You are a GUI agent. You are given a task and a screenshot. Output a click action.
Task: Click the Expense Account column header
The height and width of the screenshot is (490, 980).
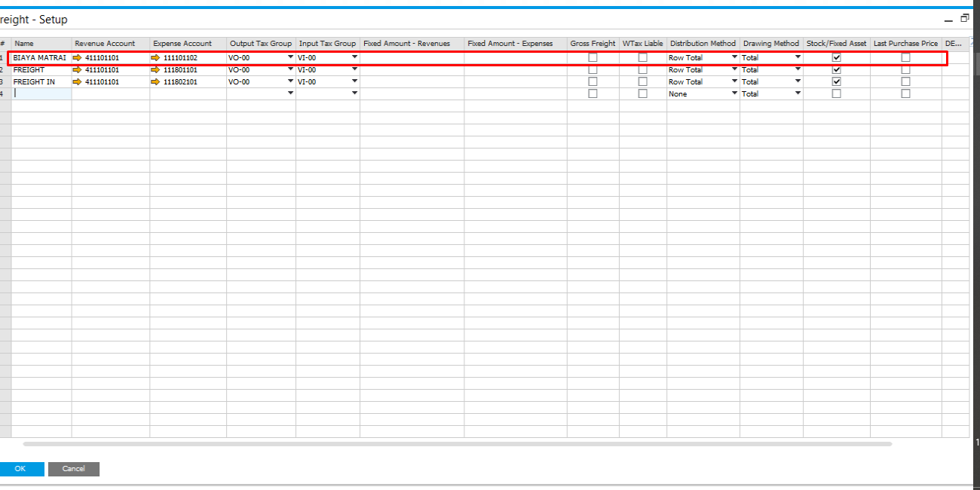tap(188, 44)
